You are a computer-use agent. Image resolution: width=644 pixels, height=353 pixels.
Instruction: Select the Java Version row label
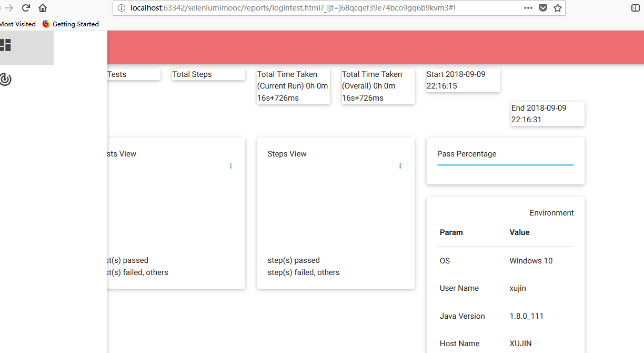point(462,316)
